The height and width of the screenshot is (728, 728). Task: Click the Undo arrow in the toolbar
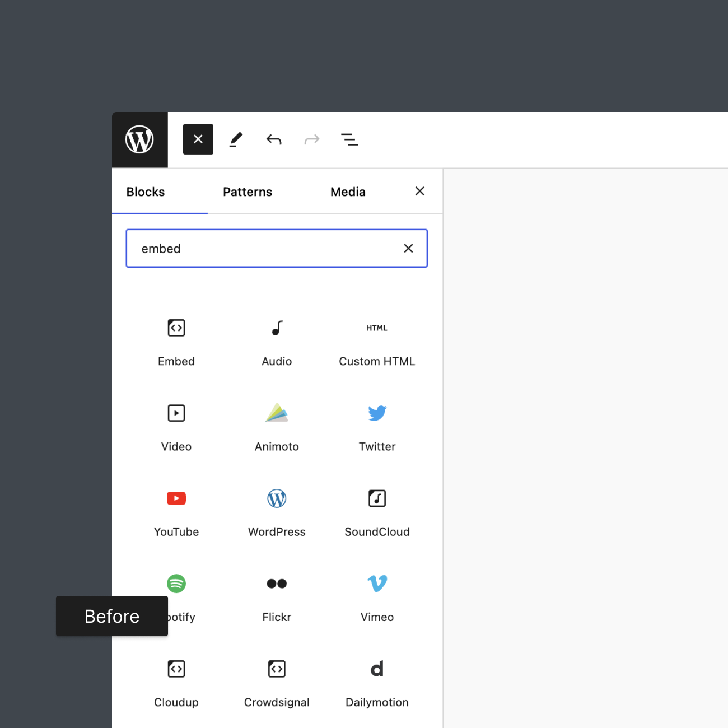274,139
